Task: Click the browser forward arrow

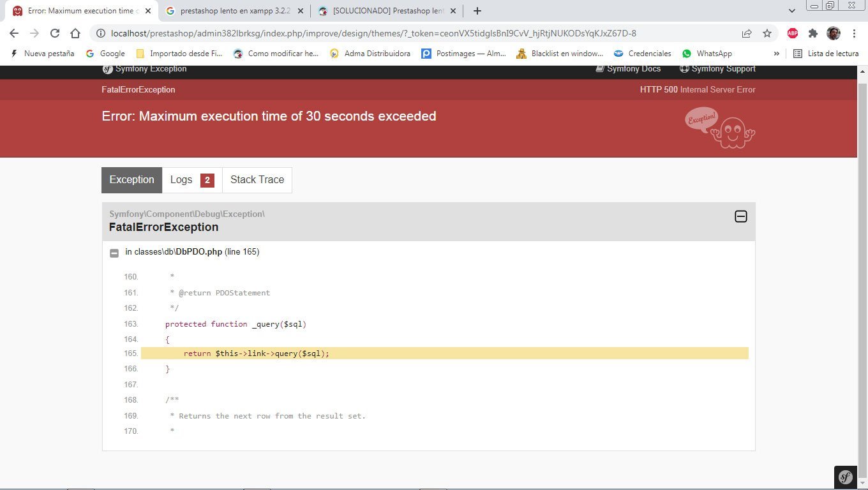Action: (34, 33)
